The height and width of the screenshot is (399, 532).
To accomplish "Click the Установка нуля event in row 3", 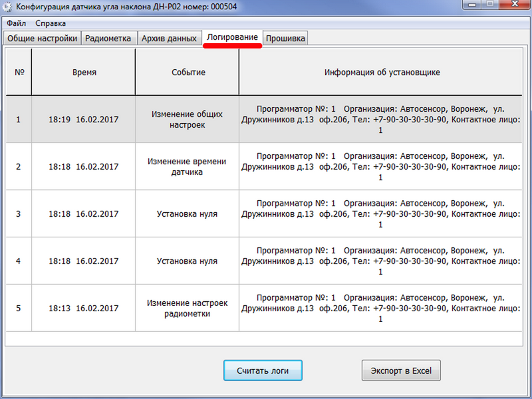I will [x=188, y=213].
